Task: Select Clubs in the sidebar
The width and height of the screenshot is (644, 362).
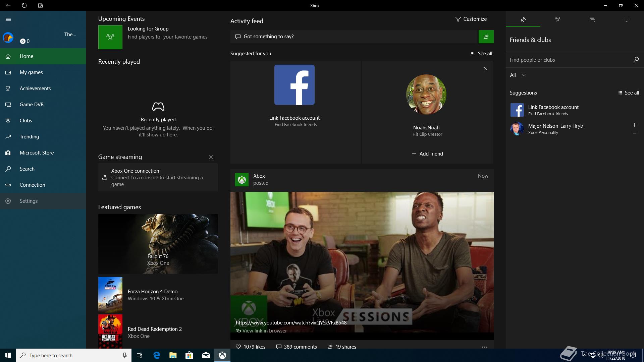Action: tap(43, 121)
